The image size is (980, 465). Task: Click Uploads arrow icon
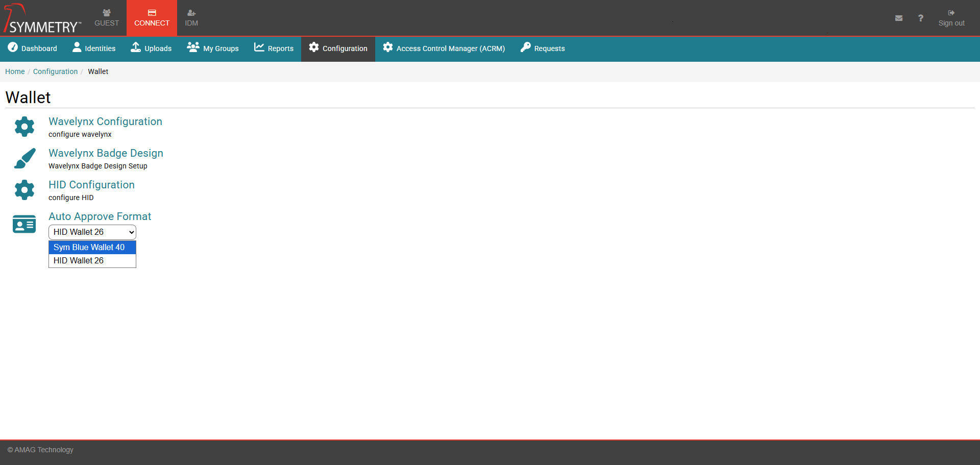pyautogui.click(x=136, y=47)
